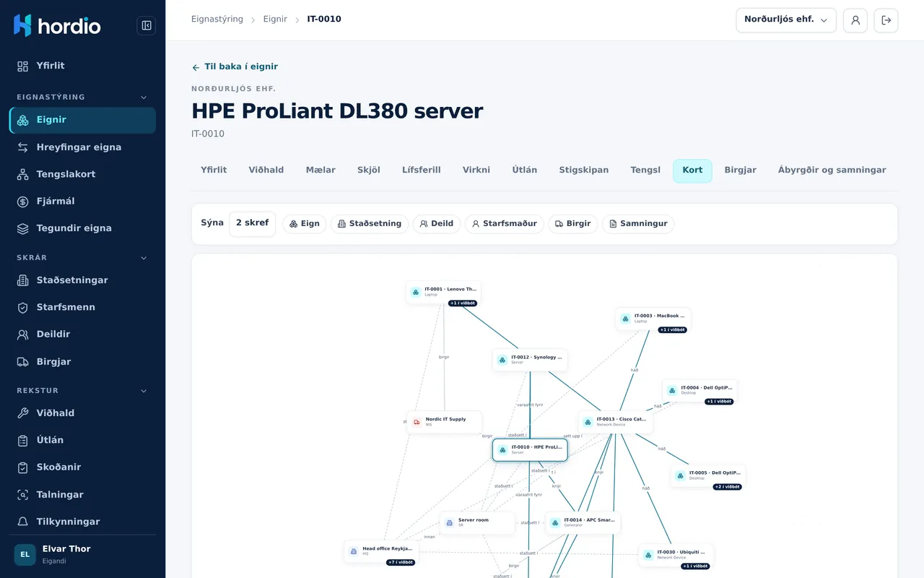Toggle the Birgir filter chip
The image size is (924, 578).
pos(573,224)
